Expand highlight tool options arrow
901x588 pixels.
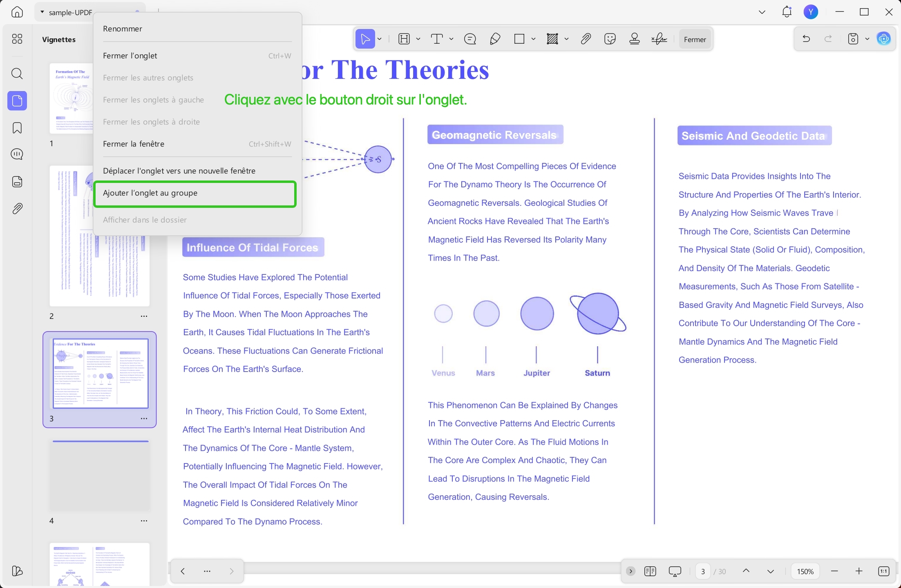click(x=418, y=39)
